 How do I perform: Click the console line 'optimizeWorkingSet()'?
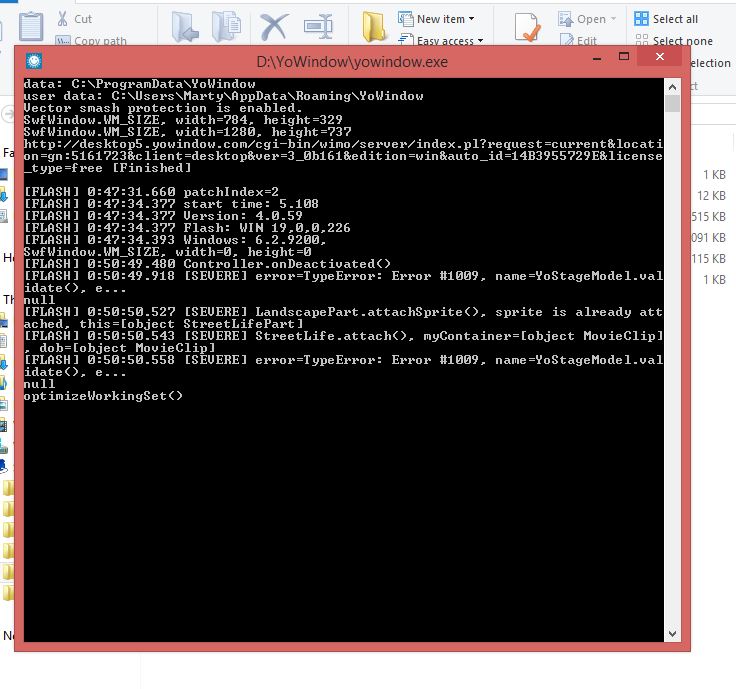pos(103,396)
